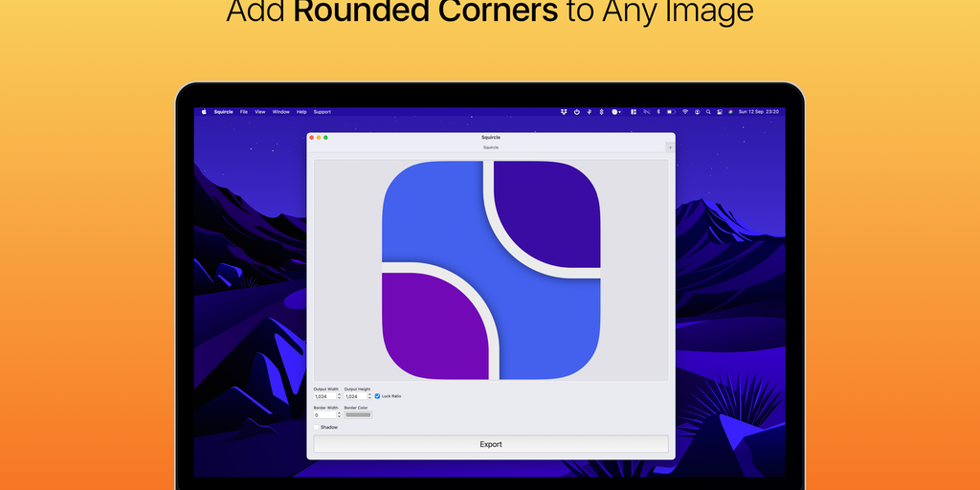Viewport: 980px width, 490px height.
Task: Click the Border Width stepper arrows
Action: (340, 415)
